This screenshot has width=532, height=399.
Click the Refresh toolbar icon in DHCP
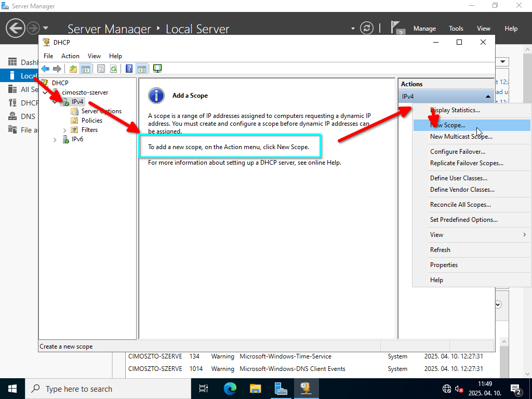(x=113, y=69)
